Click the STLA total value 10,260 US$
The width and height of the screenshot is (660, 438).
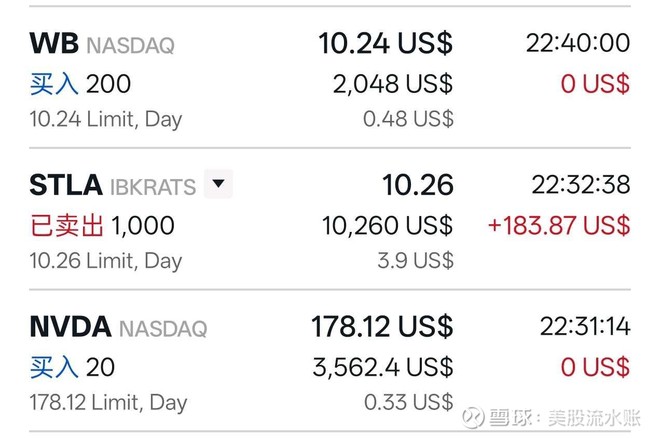pos(387,226)
